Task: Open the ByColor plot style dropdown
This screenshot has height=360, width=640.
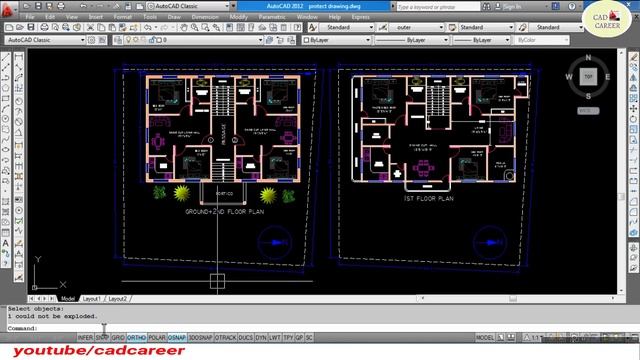Action: (542, 40)
